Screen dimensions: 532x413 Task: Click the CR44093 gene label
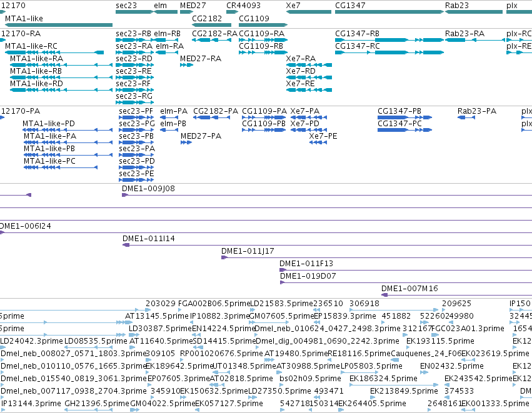pyautogui.click(x=243, y=6)
